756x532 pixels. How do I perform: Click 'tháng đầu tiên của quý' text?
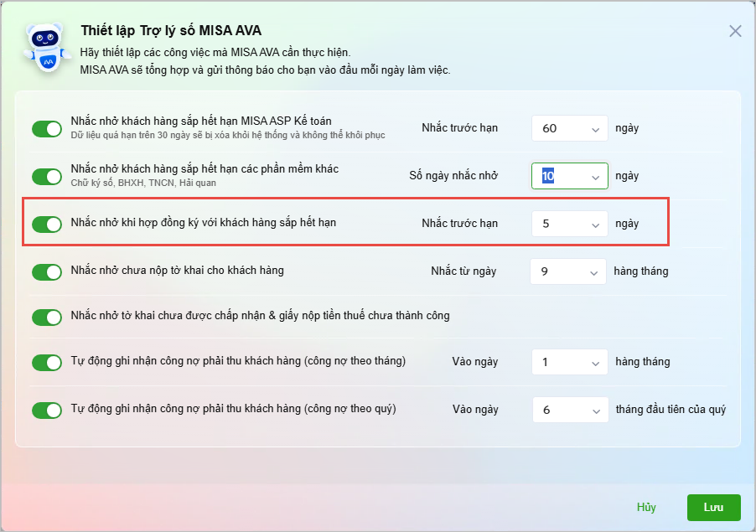click(671, 410)
